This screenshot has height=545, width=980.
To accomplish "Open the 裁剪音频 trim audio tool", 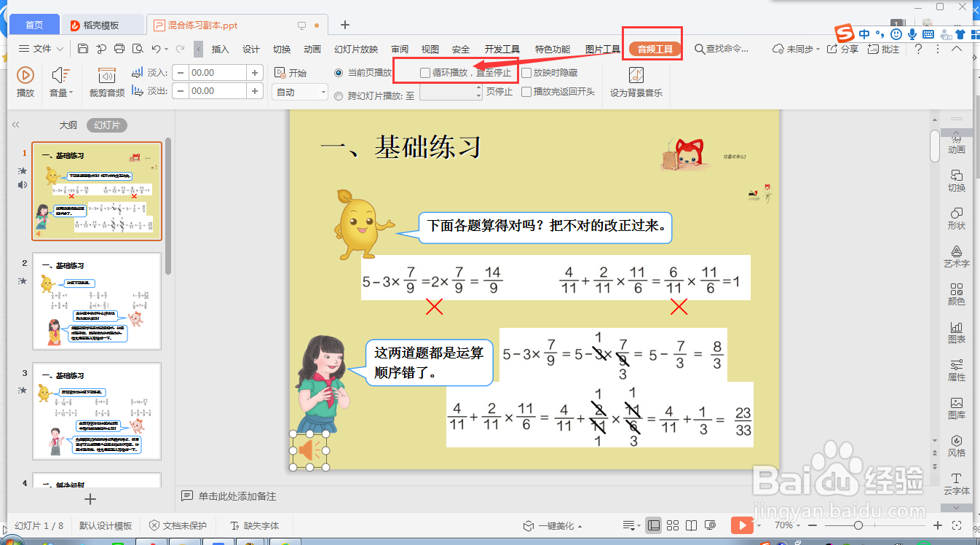I will [x=108, y=80].
